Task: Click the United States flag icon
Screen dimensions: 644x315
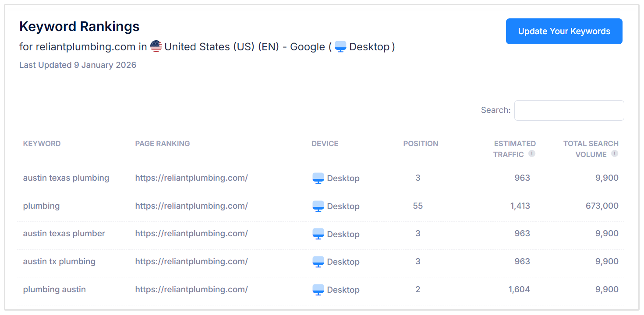Action: [x=156, y=45]
